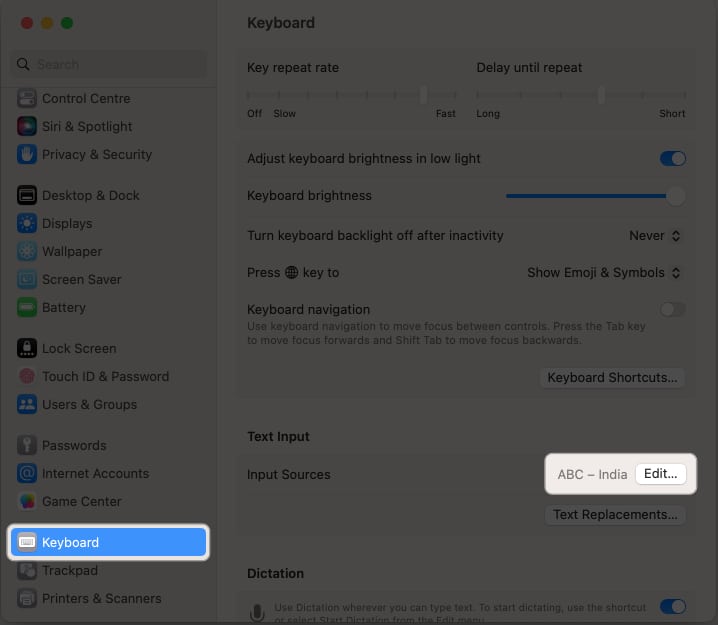Open Passwords settings
The image size is (718, 625).
coord(108,446)
